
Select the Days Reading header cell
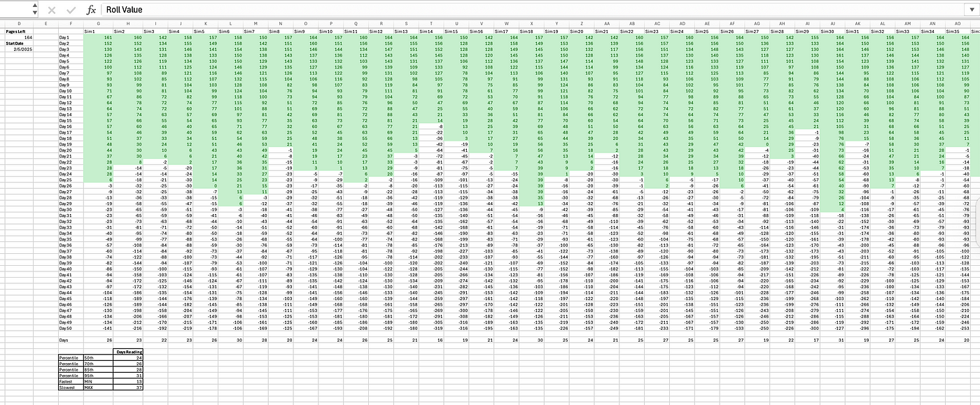(127, 351)
